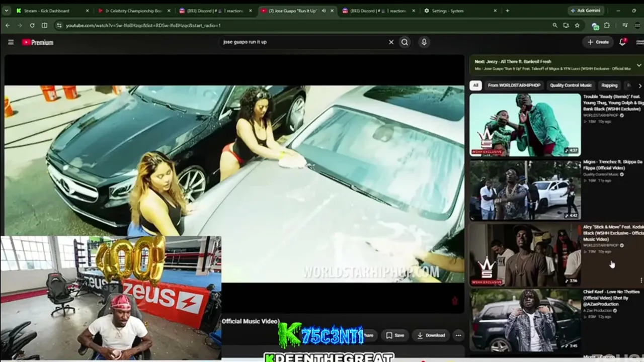Close the Settings - System tab

coord(495,11)
